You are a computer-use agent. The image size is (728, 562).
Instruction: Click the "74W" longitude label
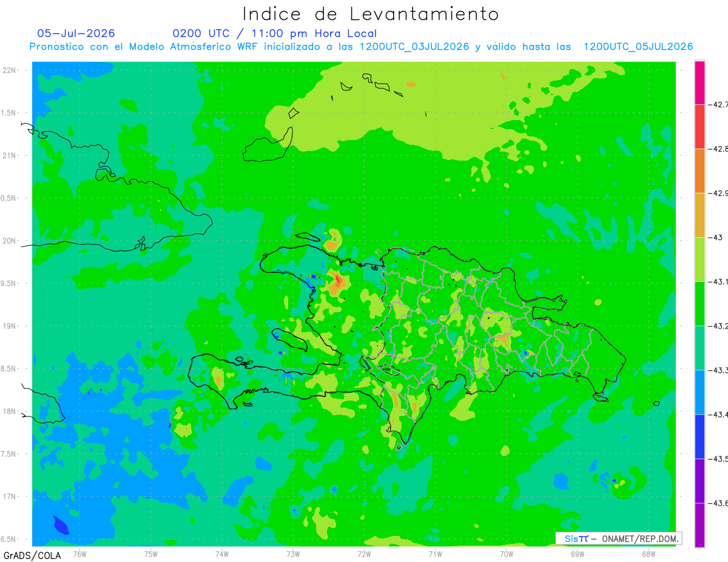[221, 554]
